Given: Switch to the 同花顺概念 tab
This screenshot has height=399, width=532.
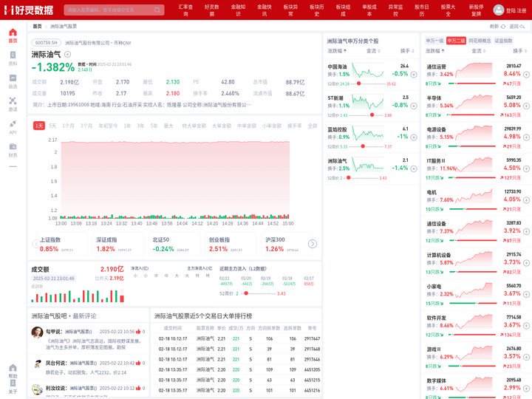Looking at the screenshot, I should (480, 41).
